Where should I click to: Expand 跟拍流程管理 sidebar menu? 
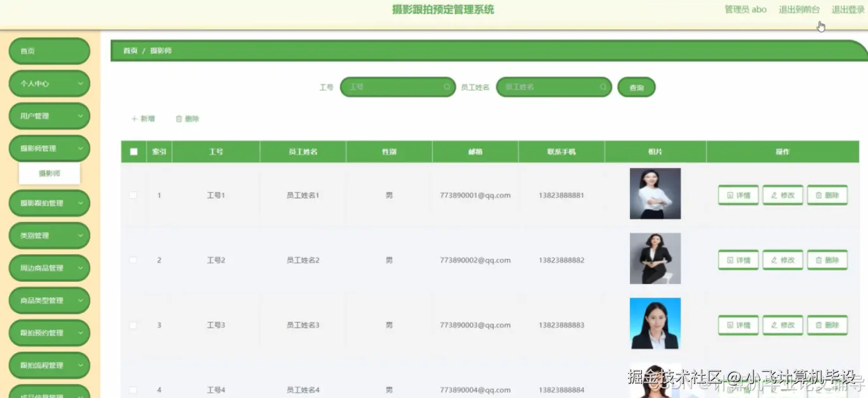(49, 365)
